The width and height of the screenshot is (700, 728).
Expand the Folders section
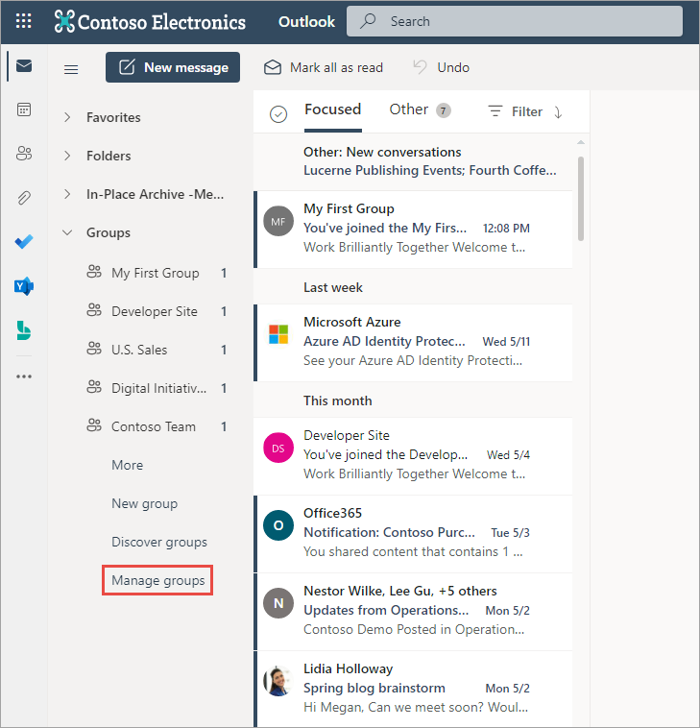(x=67, y=156)
